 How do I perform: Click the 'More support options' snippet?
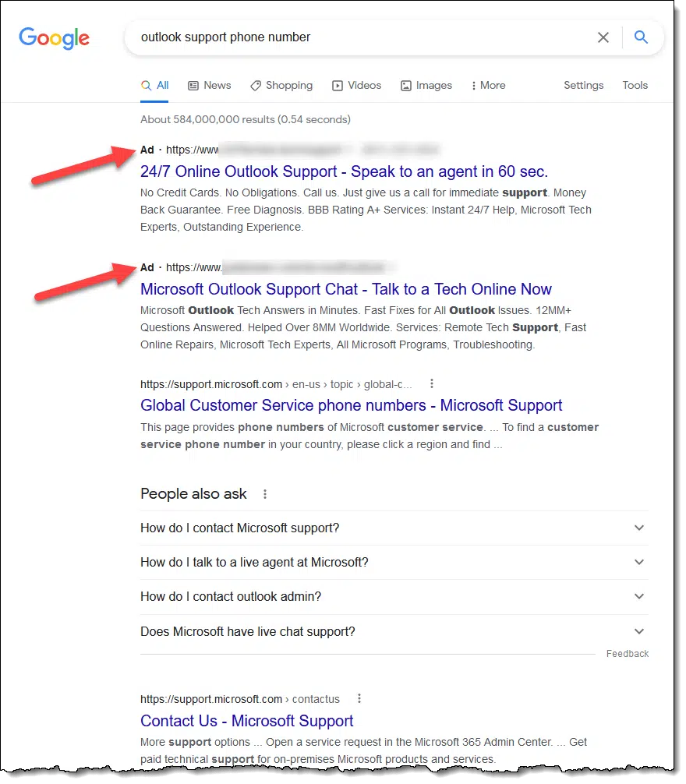pyautogui.click(x=364, y=750)
